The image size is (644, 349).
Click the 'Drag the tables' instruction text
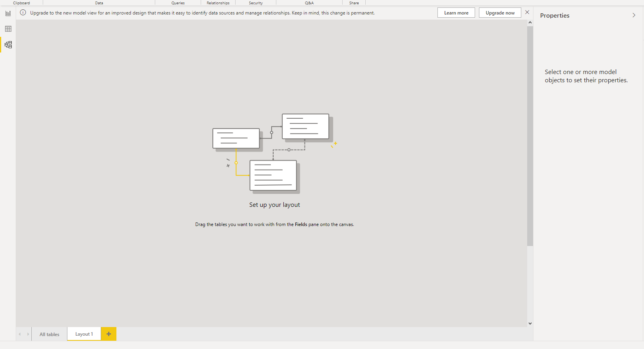coord(274,224)
